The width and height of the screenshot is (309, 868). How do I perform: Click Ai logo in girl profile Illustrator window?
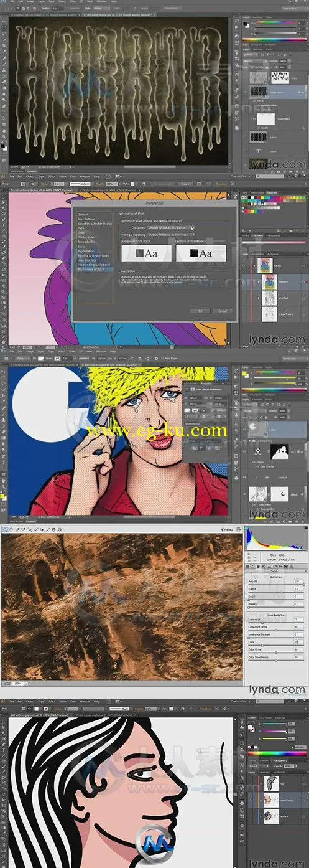(x=2, y=701)
